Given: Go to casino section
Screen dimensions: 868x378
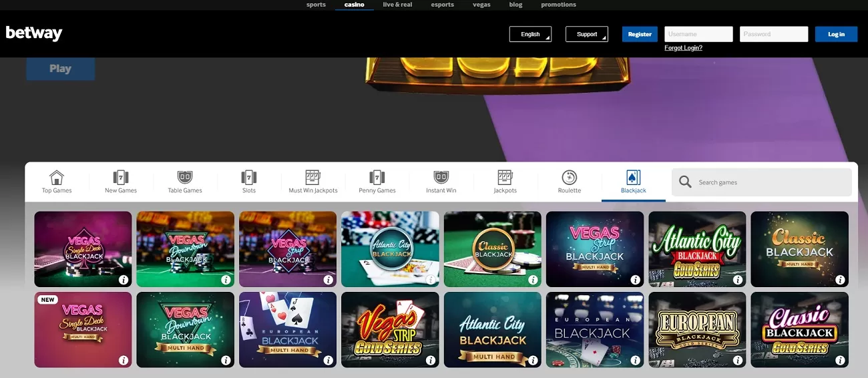Looking at the screenshot, I should [x=355, y=5].
